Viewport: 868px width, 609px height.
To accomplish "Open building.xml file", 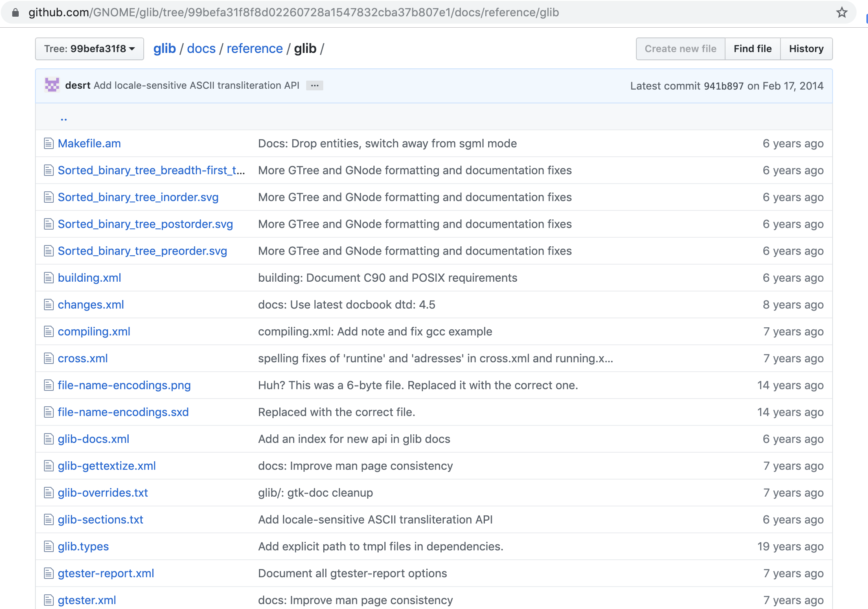I will 90,278.
